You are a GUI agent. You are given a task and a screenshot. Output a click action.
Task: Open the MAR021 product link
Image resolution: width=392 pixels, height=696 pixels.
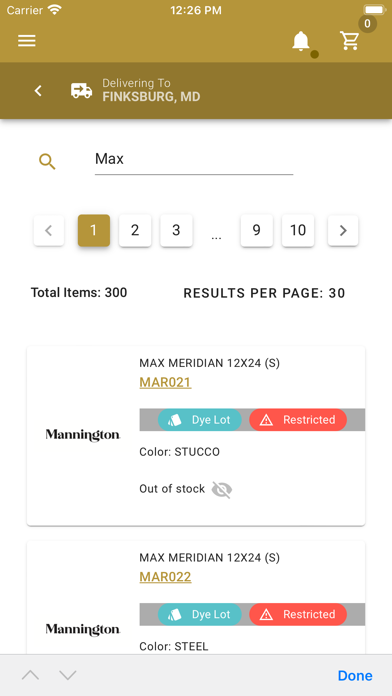(165, 383)
